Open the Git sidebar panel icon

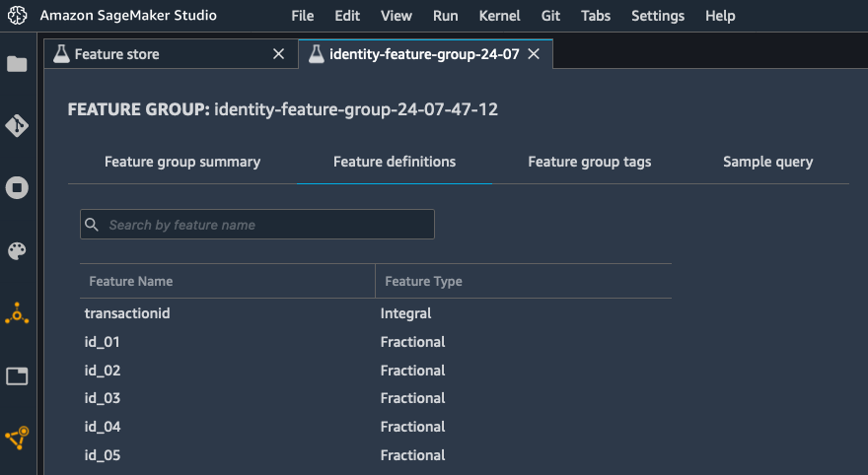tap(17, 126)
